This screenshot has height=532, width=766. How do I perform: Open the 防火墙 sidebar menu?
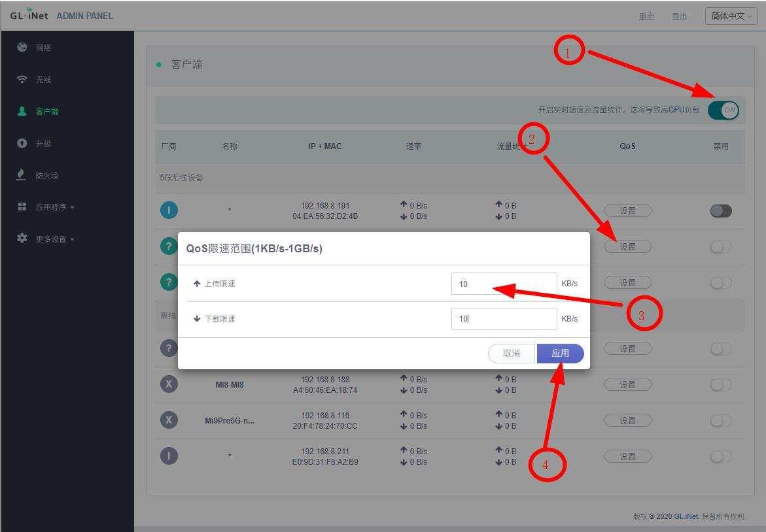coord(47,176)
